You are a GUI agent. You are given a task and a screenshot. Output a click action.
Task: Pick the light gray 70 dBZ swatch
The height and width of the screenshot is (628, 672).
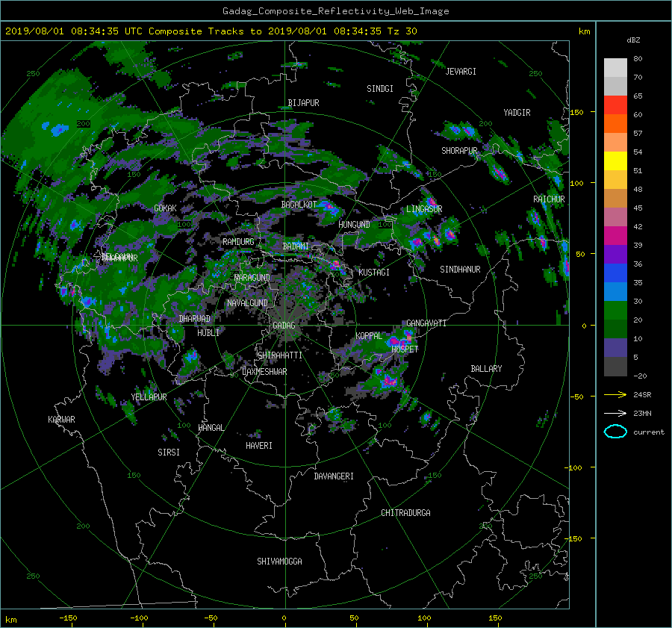tap(615, 68)
